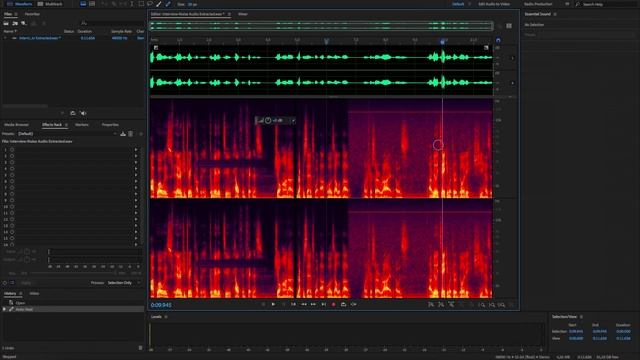640x360 pixels.
Task: Open effect menu arrow for slot 1
Action: pyautogui.click(x=136, y=150)
